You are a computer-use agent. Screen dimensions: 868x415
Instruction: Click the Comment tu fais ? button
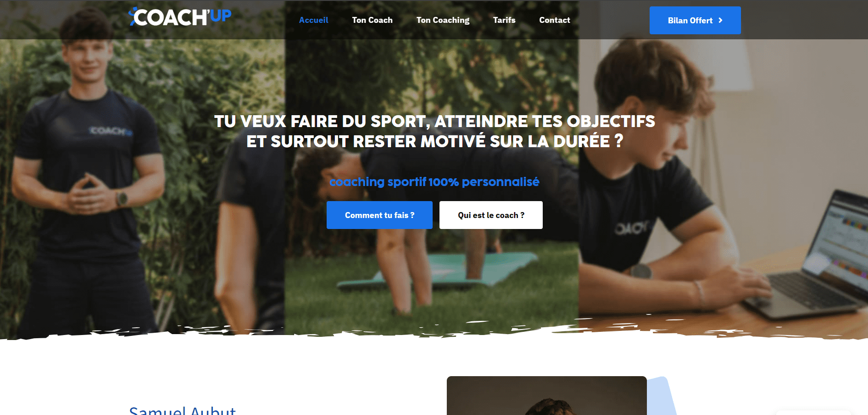click(379, 215)
